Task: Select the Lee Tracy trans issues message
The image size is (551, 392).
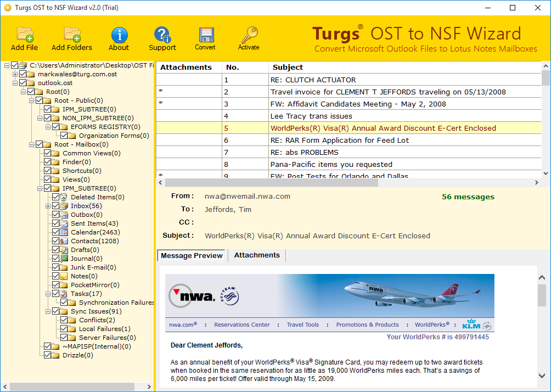Action: pyautogui.click(x=348, y=116)
